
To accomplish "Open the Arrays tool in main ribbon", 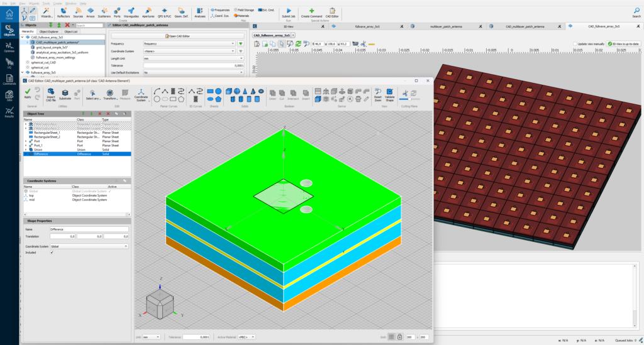I will (x=91, y=13).
